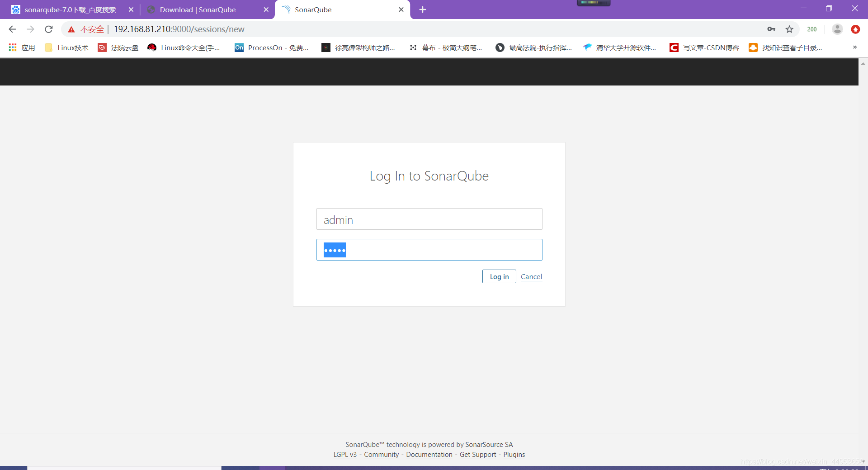Click the scrollbar up arrow
Viewport: 868px width, 470px height.
[863, 64]
